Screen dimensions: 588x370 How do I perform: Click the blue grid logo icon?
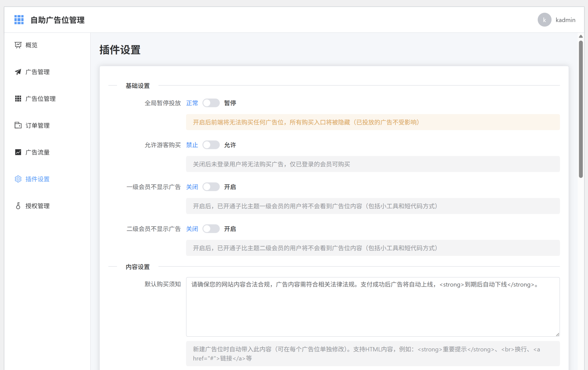pyautogui.click(x=19, y=20)
